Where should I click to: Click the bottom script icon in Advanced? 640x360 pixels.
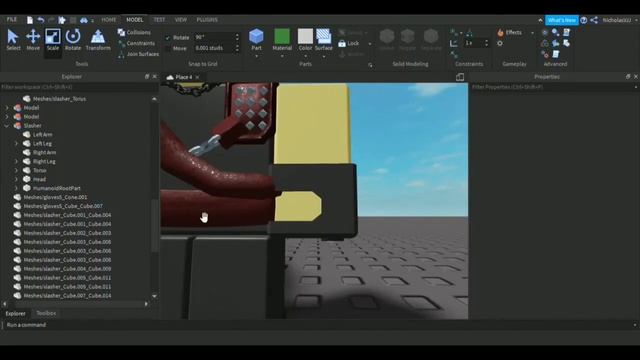pos(556,54)
